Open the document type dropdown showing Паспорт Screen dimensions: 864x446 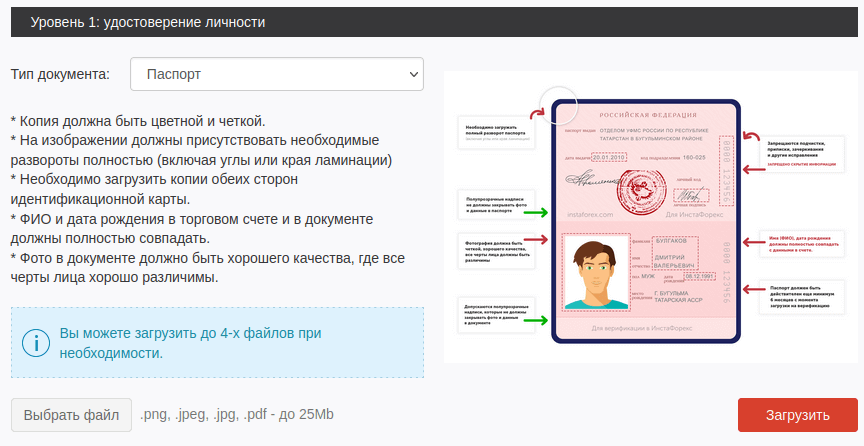click(277, 74)
